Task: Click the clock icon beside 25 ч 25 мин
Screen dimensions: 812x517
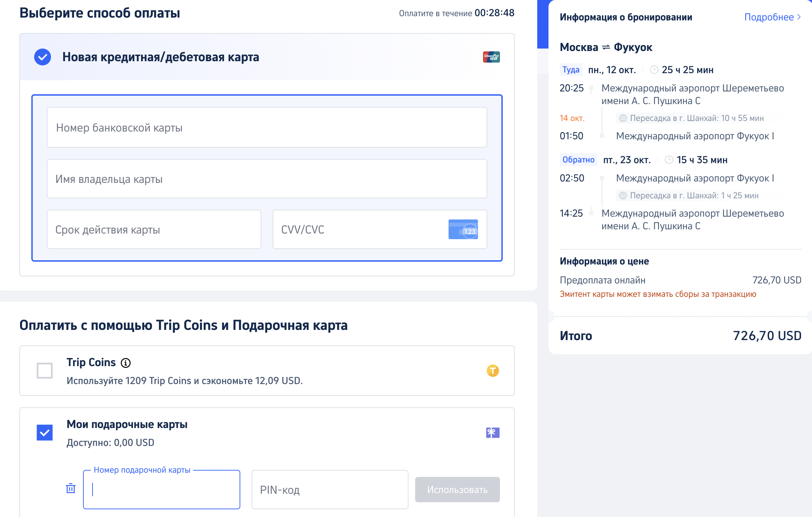Action: click(x=654, y=70)
